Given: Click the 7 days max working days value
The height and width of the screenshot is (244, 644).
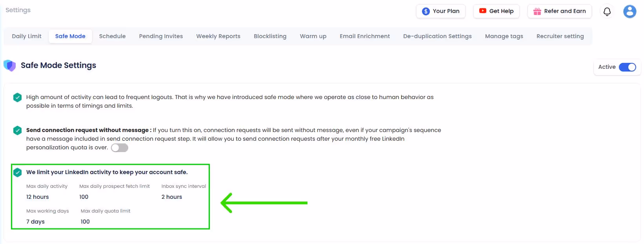Looking at the screenshot, I should [35, 222].
